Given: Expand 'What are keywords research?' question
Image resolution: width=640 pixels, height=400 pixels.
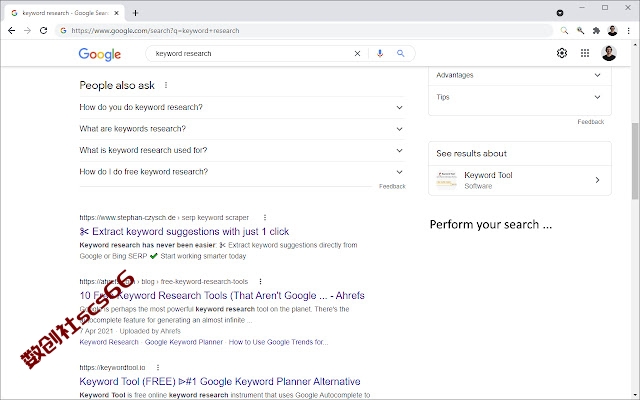Looking at the screenshot, I should click(242, 129).
